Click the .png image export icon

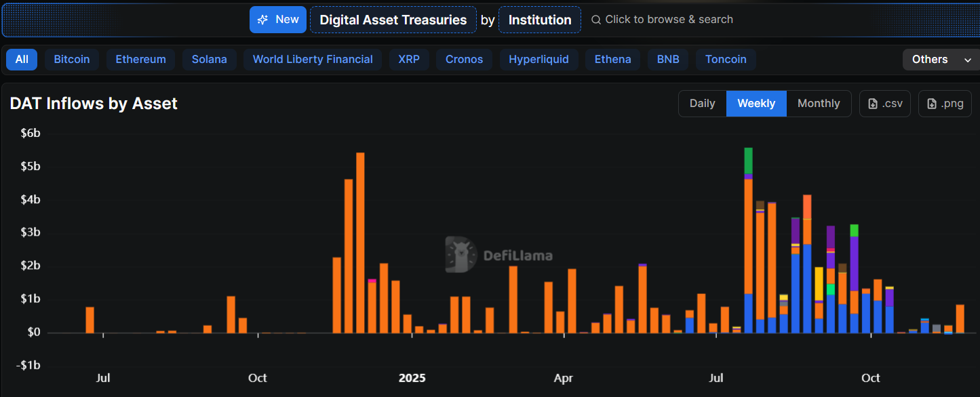(x=933, y=103)
